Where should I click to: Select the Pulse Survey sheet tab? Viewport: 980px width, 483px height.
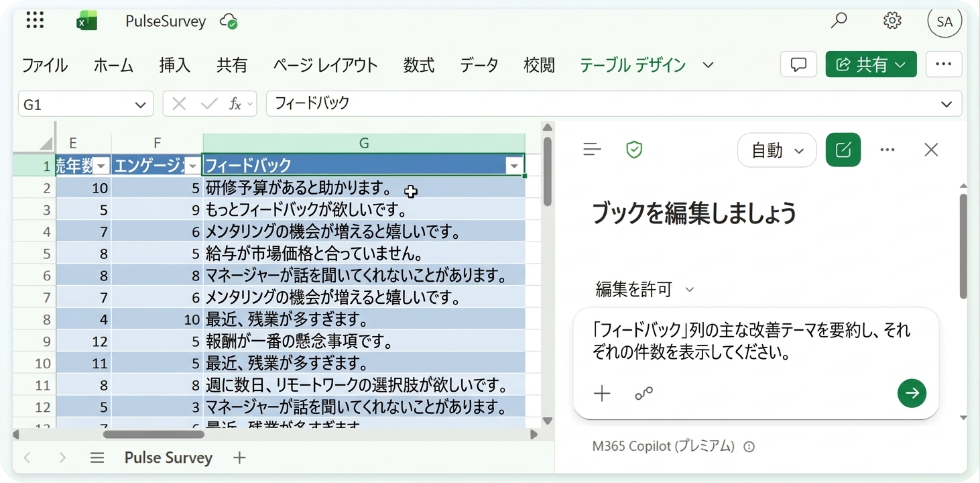coord(168,458)
